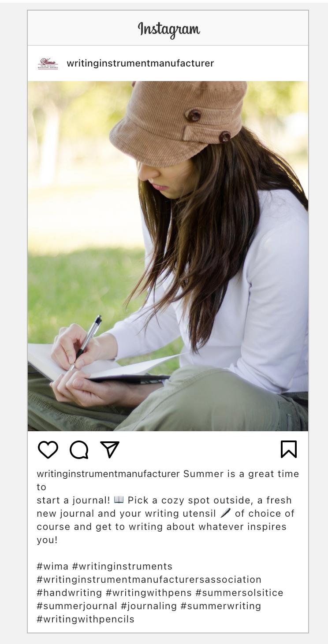Open the WIMA profile avatar logo
The image size is (328, 644).
pyautogui.click(x=48, y=63)
